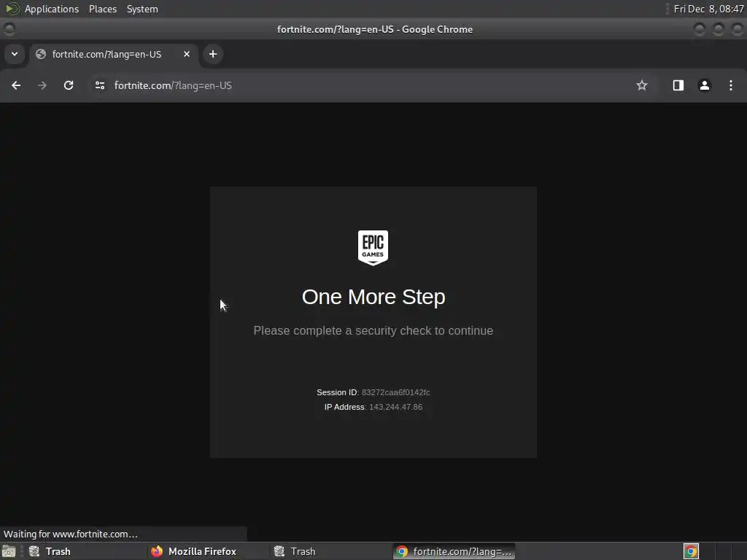Viewport: 747px width, 560px height.
Task: Click the Chrome icon in workspace switcher
Action: [x=691, y=551]
